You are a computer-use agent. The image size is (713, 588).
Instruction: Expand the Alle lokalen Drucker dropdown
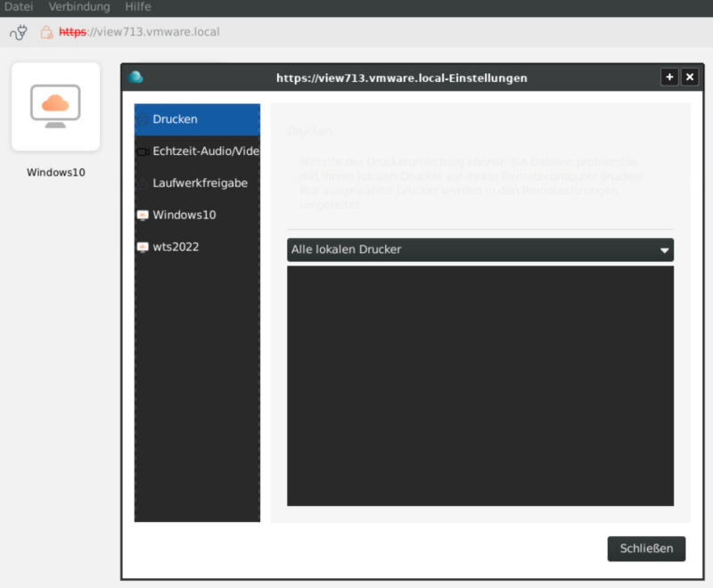click(480, 250)
